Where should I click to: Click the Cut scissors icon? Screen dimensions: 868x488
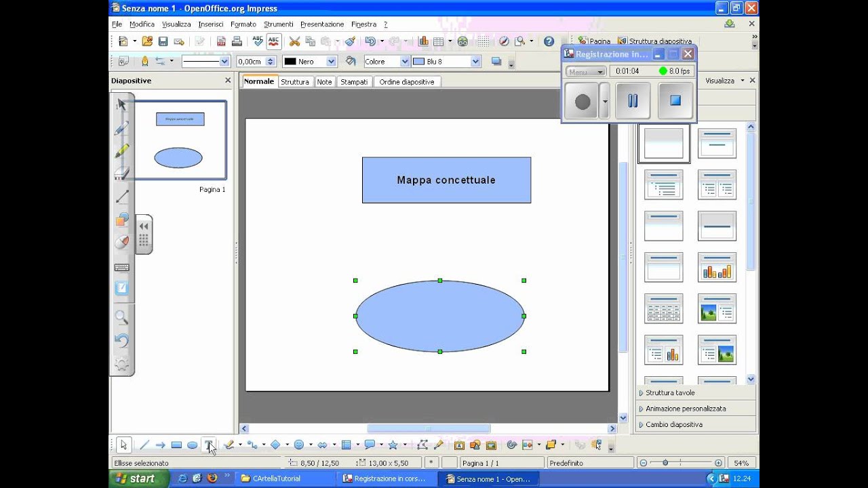click(x=294, y=41)
